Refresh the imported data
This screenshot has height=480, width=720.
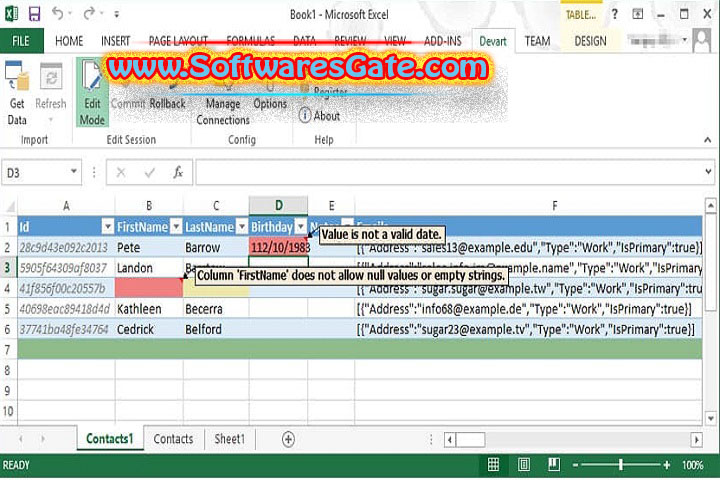(51, 94)
